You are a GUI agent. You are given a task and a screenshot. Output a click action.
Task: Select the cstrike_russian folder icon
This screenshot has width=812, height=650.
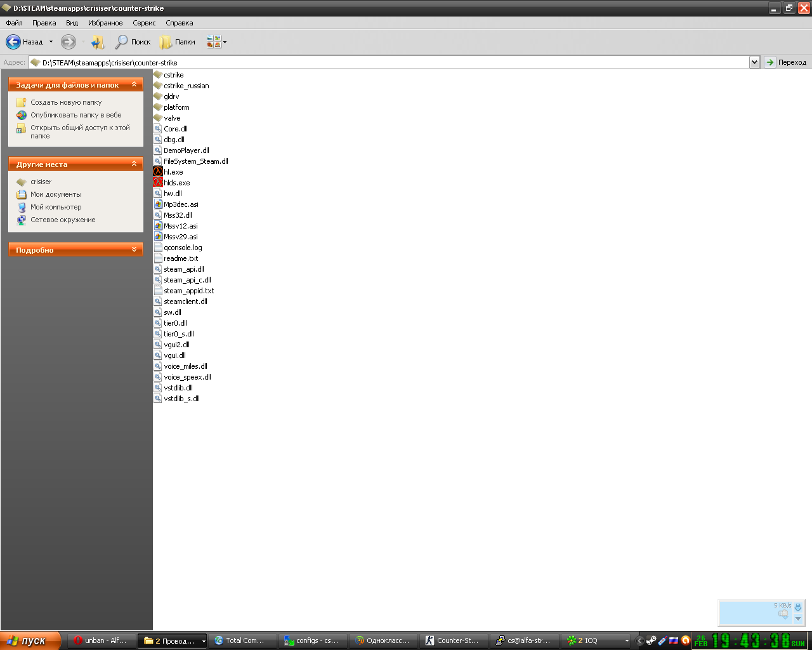click(158, 85)
